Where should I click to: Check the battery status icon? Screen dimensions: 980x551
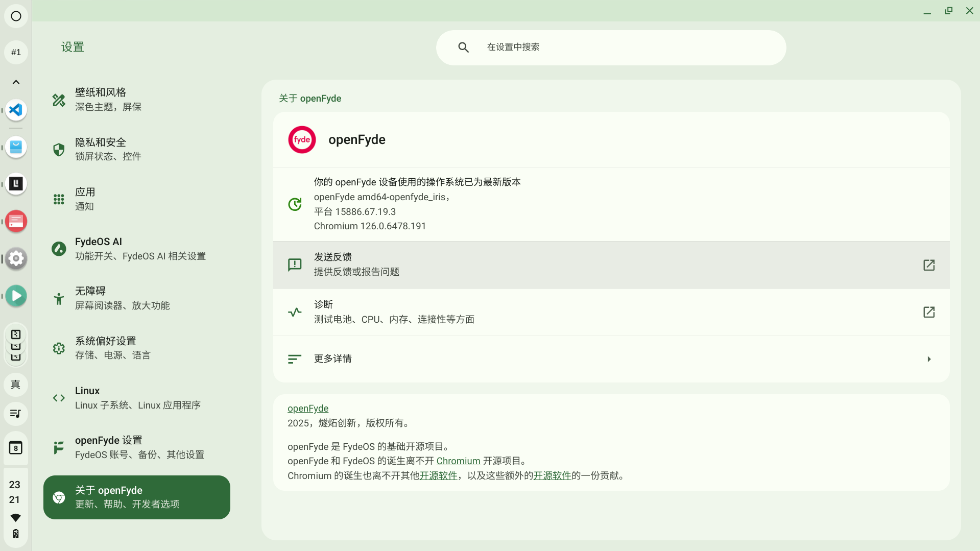pos(16,534)
